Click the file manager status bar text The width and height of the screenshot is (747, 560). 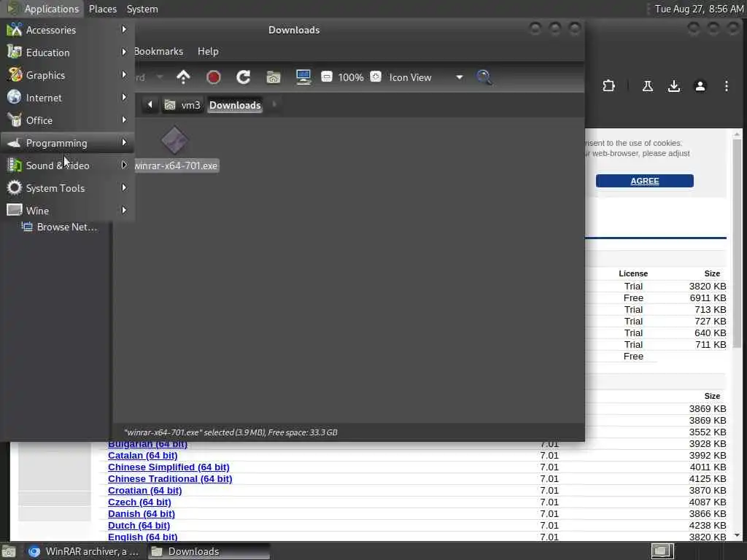point(231,432)
